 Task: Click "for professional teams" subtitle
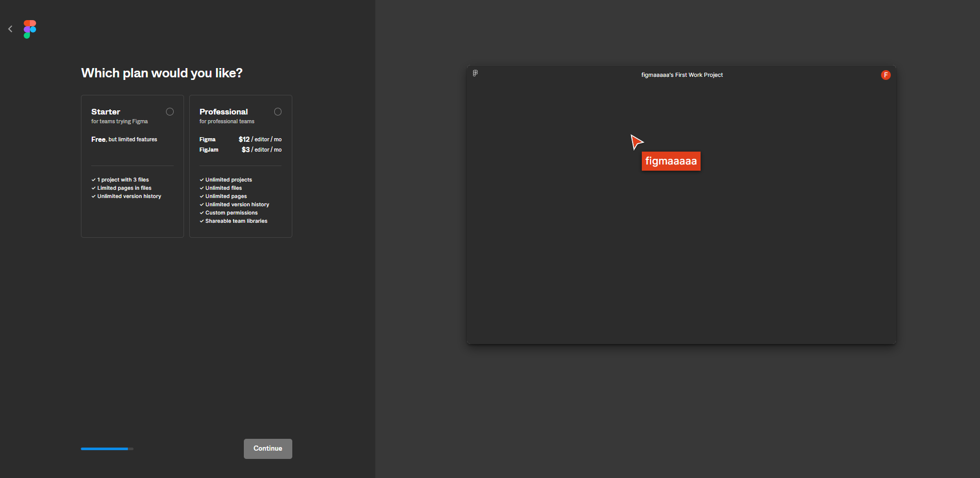(x=227, y=122)
